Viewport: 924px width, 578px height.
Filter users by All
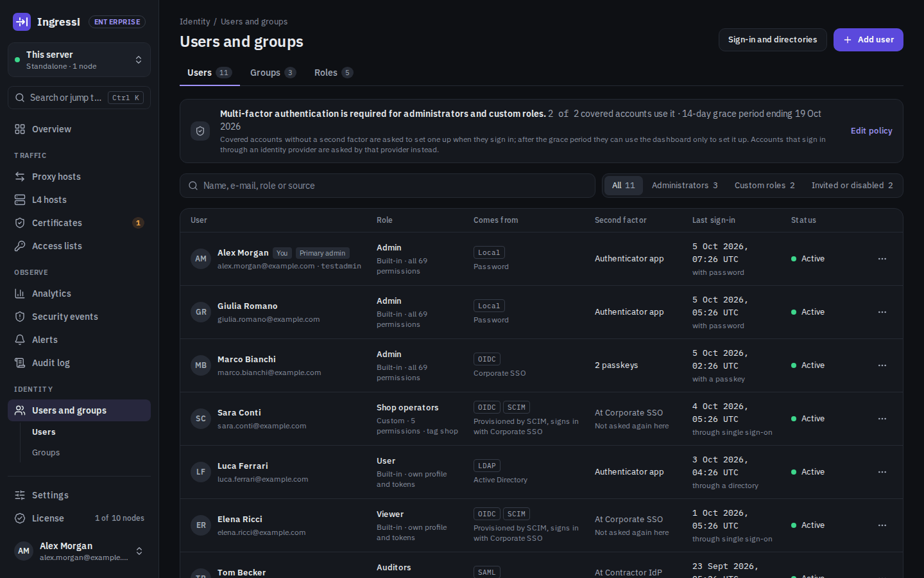[624, 186]
